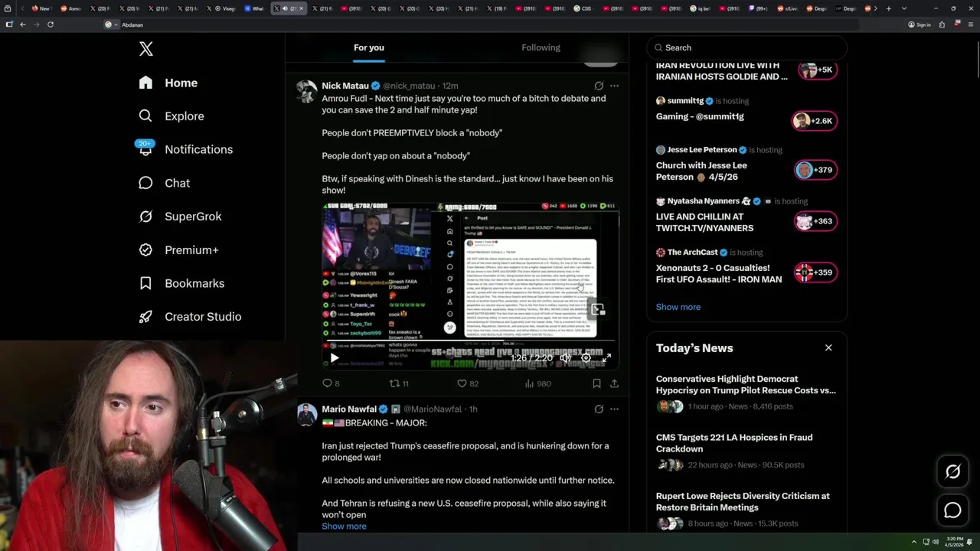This screenshot has height=551, width=980.
Task: Click the X search box
Action: pos(746,47)
